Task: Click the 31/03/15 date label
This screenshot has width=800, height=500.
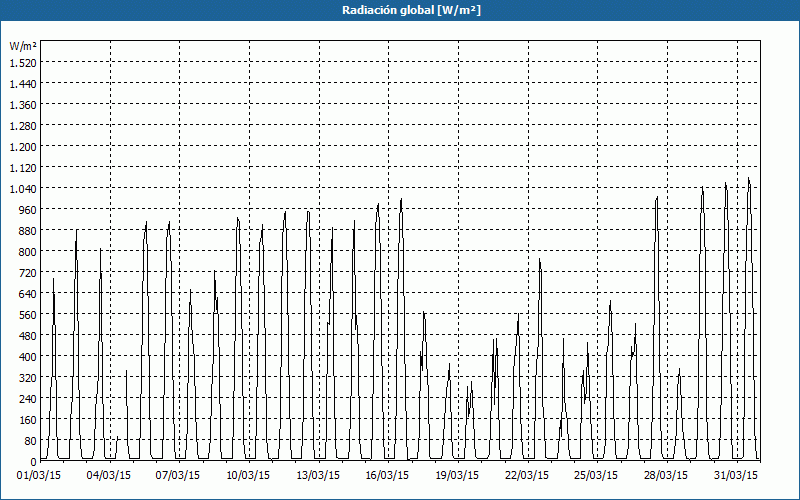Action: (x=736, y=476)
